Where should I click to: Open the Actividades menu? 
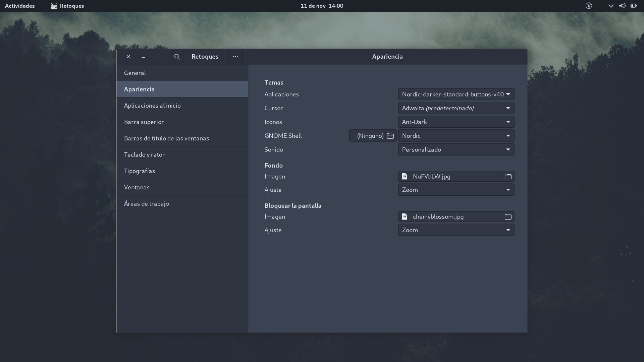pos(20,6)
